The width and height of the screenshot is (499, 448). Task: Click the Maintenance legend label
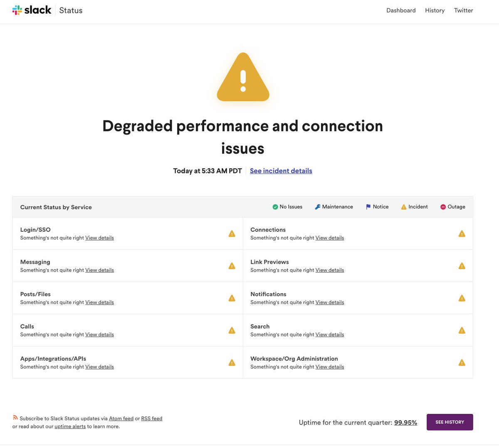(x=338, y=207)
